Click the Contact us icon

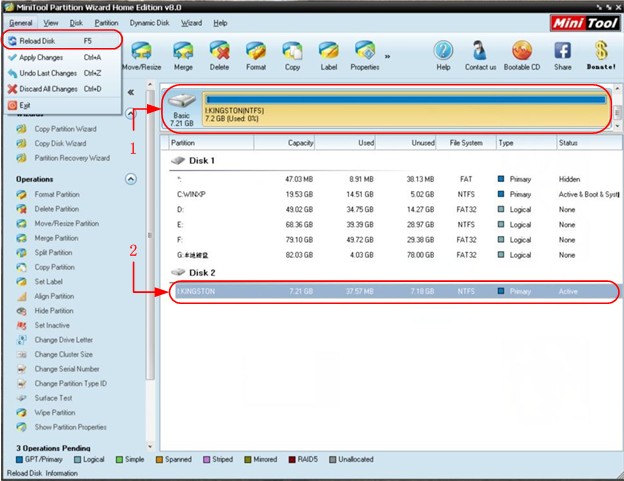[480, 51]
